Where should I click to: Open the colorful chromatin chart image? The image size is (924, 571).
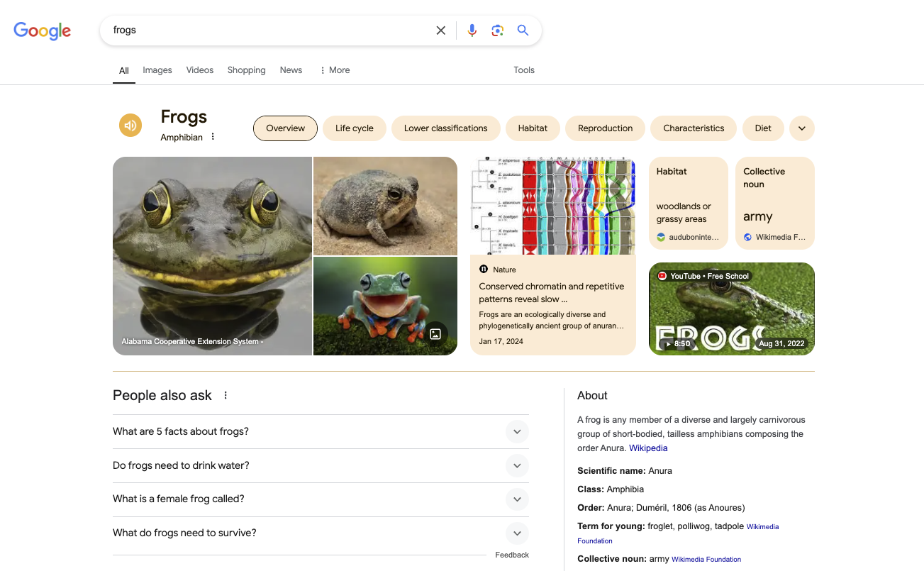(552, 205)
